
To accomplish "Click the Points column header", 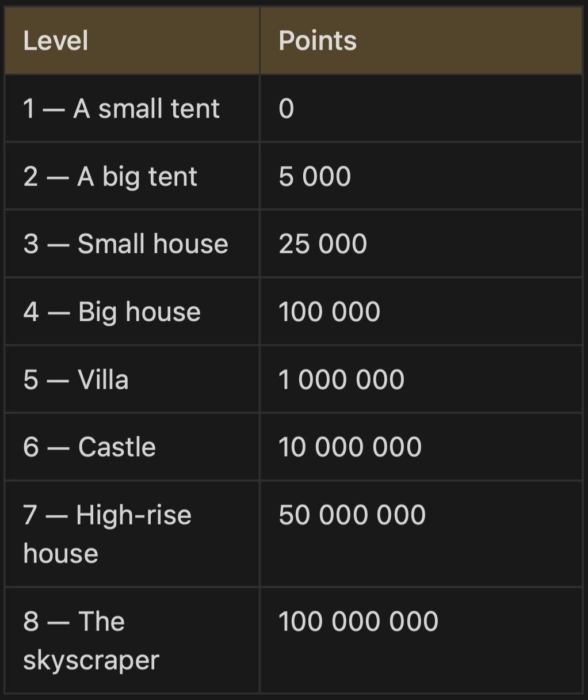I will [421, 41].
